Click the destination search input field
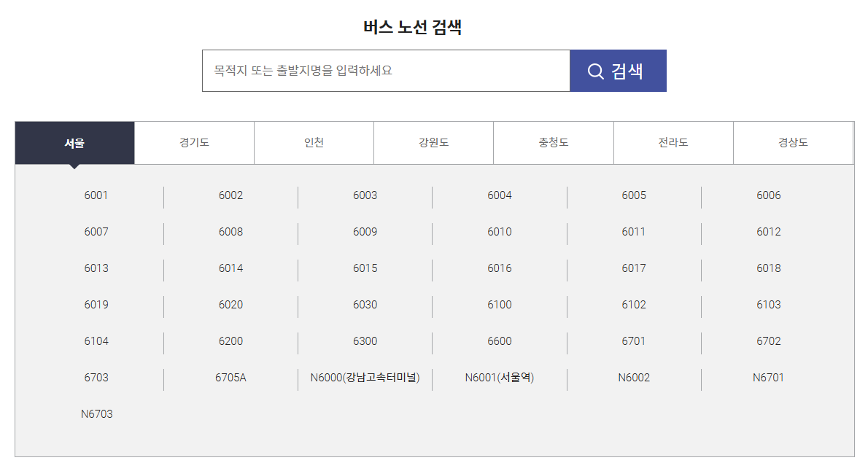The width and height of the screenshot is (868, 463). (379, 70)
